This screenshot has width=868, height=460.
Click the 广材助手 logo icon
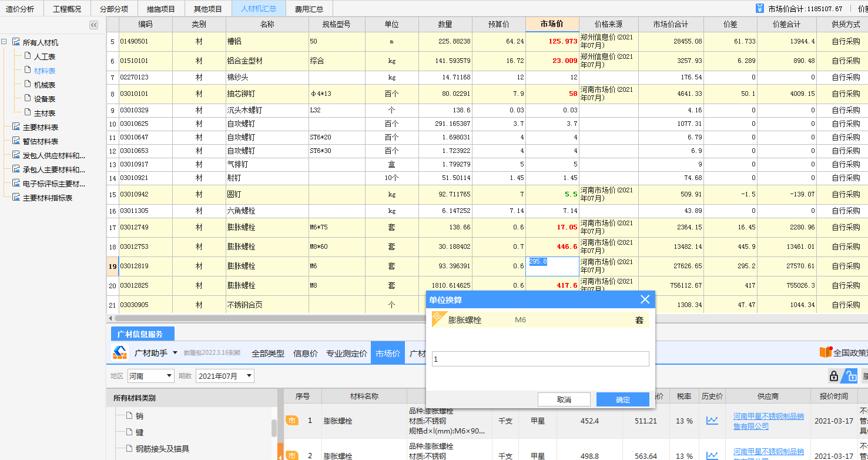pyautogui.click(x=120, y=352)
